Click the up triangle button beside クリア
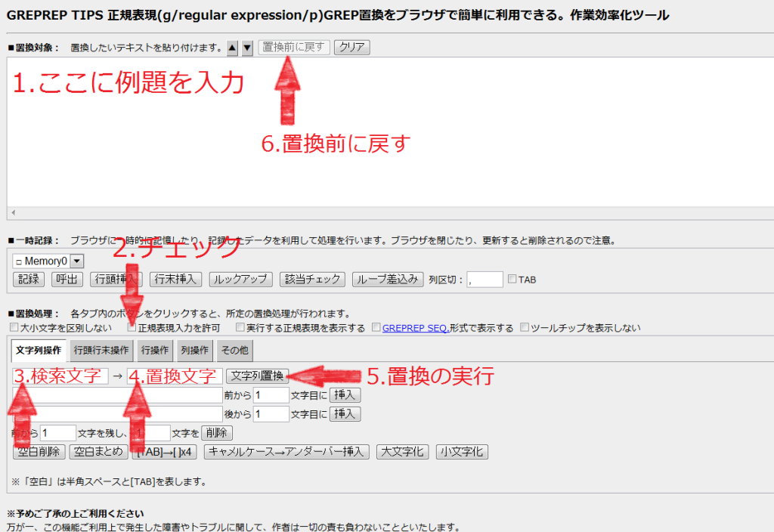This screenshot has height=532, width=774. coord(233,48)
